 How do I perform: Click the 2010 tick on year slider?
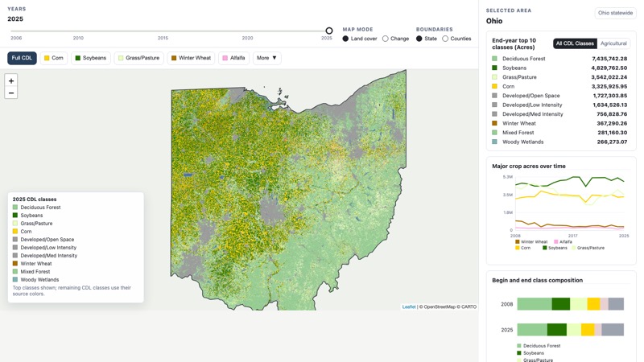78,38
